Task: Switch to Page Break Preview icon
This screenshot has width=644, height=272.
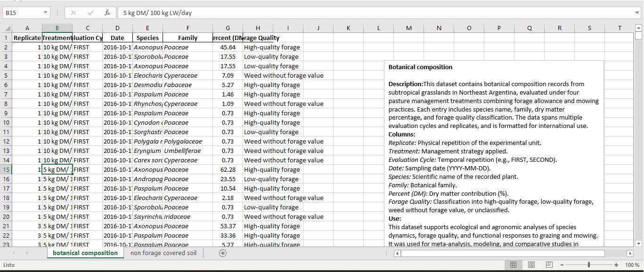Action: [x=549, y=265]
